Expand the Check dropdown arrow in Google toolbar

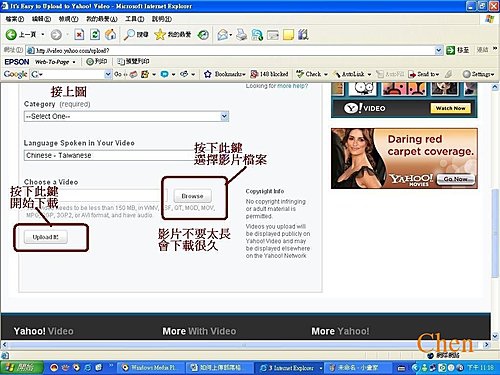tap(326, 74)
